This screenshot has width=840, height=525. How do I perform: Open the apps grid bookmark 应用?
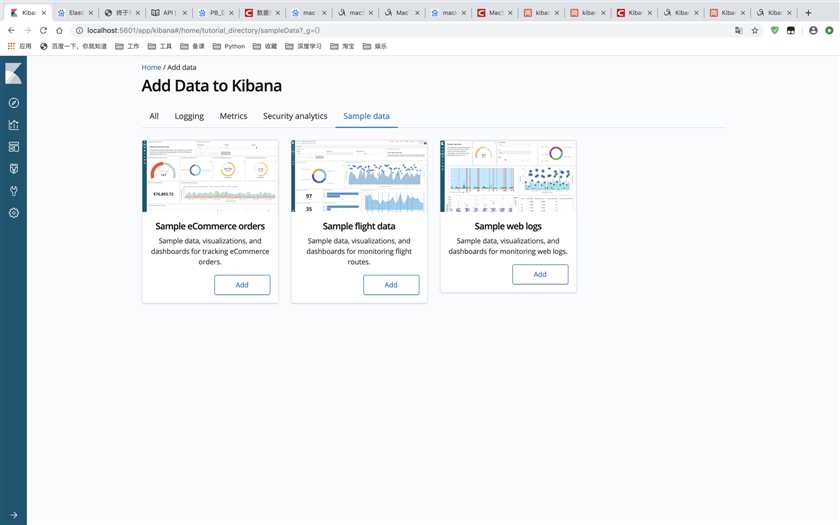pyautogui.click(x=19, y=46)
